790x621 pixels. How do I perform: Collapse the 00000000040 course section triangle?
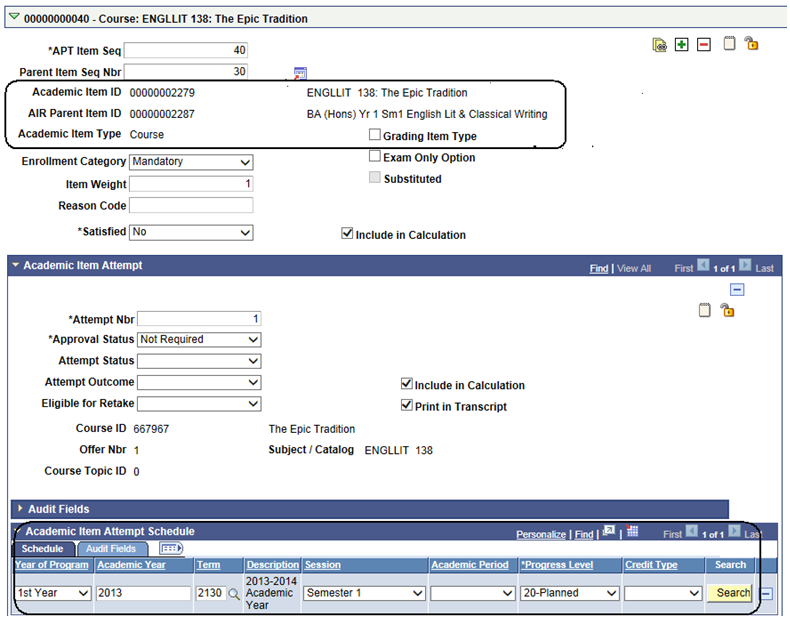[14, 18]
